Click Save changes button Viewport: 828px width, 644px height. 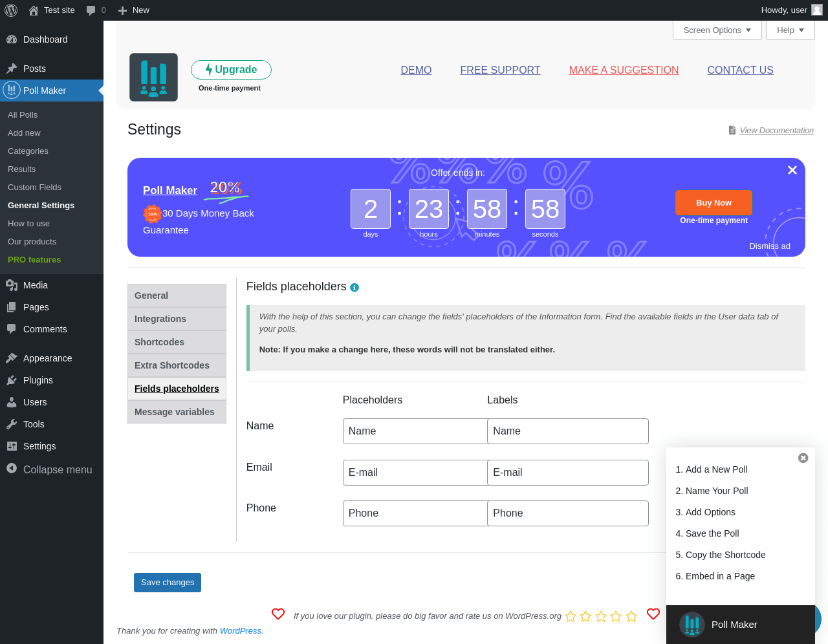168,583
